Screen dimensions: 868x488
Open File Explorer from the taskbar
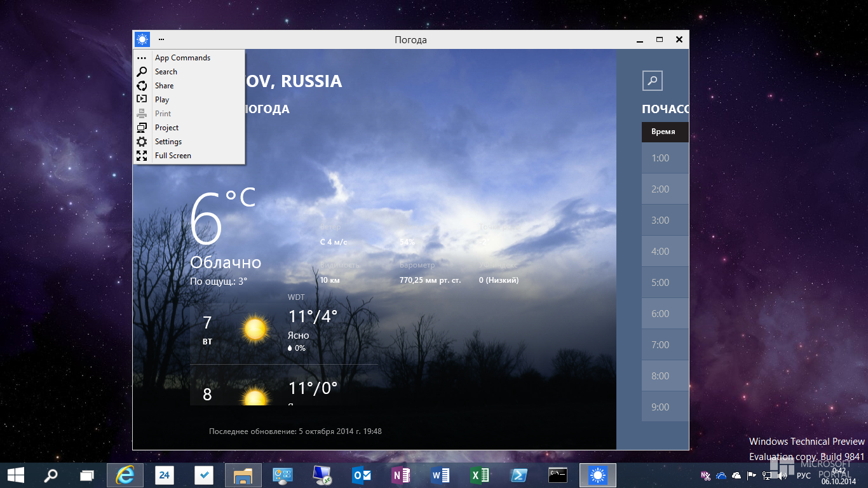click(x=243, y=475)
